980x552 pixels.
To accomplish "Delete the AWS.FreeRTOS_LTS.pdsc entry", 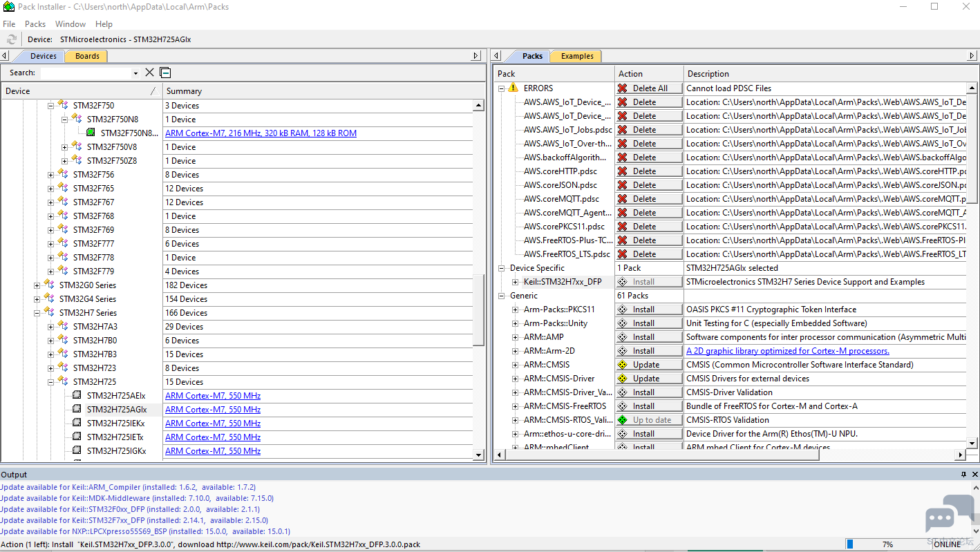I will pyautogui.click(x=649, y=254).
